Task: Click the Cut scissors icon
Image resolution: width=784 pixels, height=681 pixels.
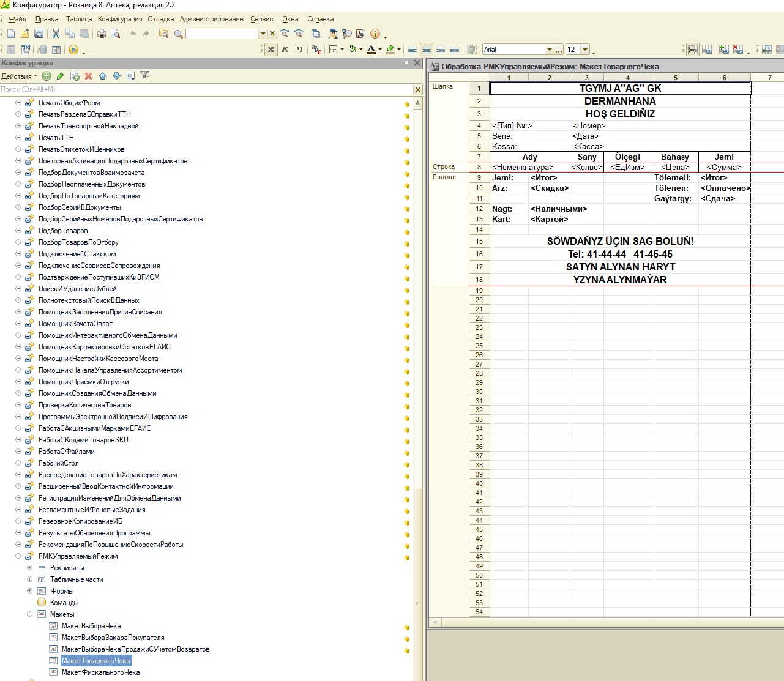Action: click(56, 34)
